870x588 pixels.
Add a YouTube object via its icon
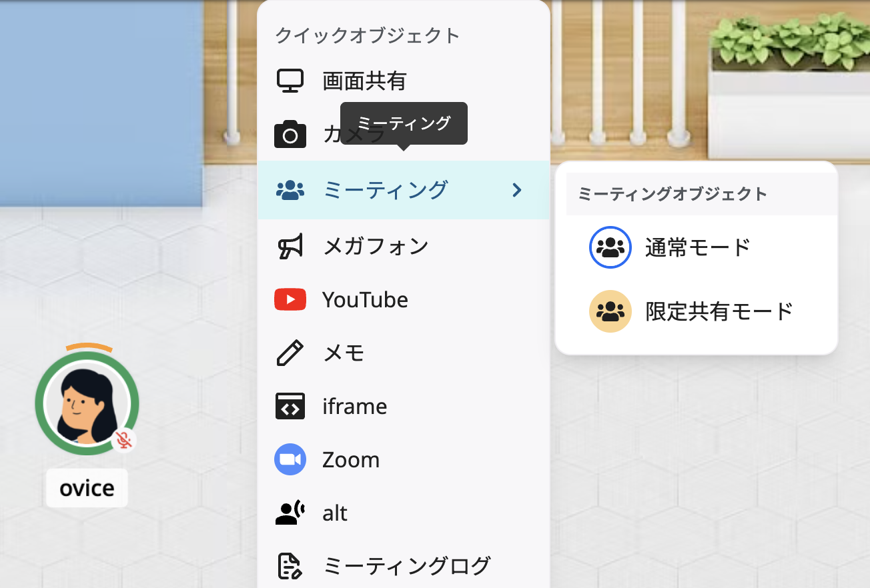[290, 299]
